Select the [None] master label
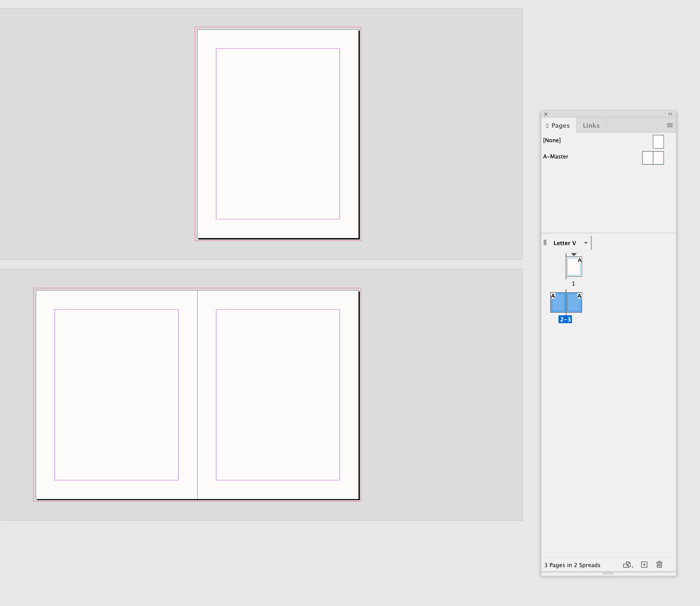 [552, 140]
